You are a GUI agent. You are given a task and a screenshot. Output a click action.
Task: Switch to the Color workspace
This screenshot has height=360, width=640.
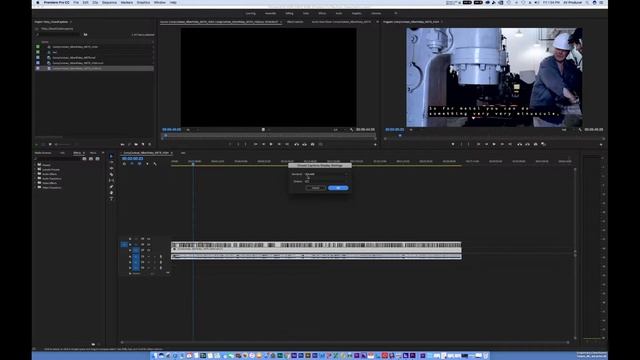[x=306, y=13]
